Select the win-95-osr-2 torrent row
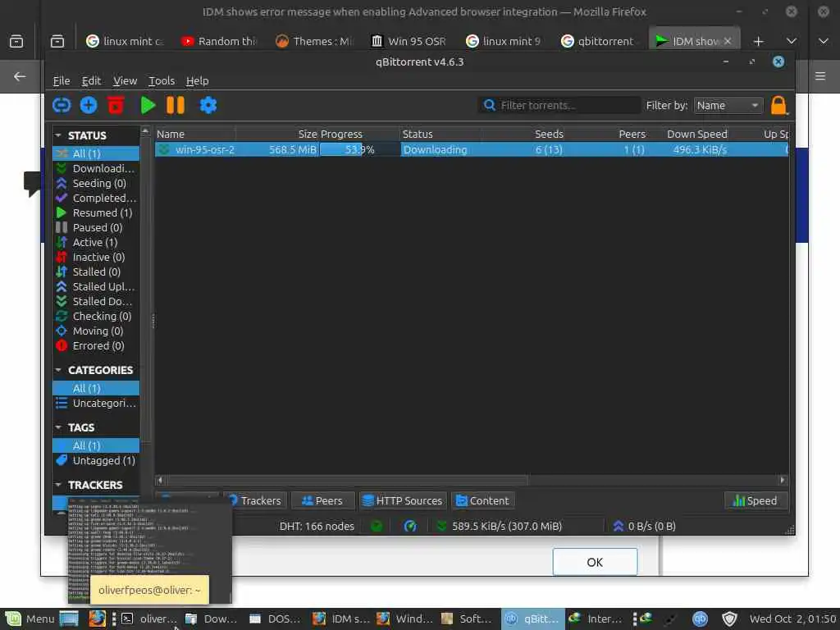This screenshot has height=630, width=840. 472,149
